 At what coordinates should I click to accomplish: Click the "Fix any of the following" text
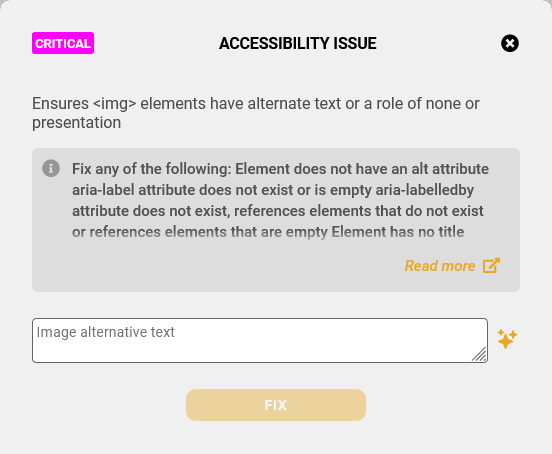click(152, 169)
